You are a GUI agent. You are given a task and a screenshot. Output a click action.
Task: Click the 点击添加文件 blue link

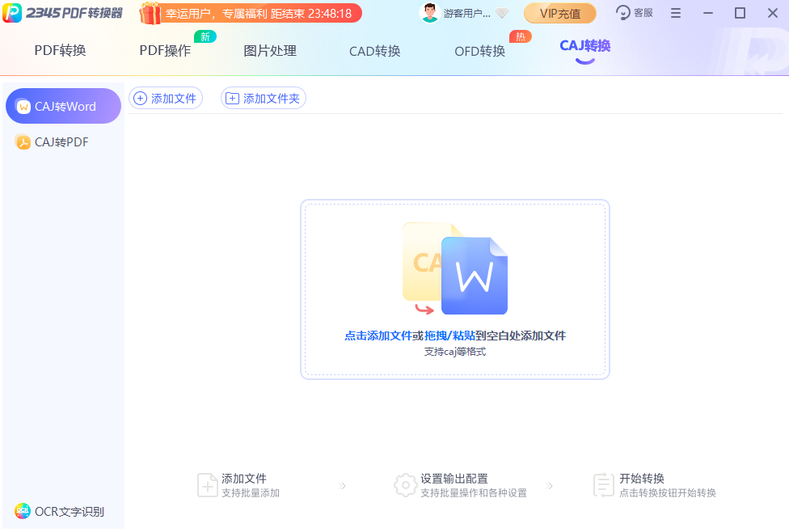pyautogui.click(x=378, y=336)
